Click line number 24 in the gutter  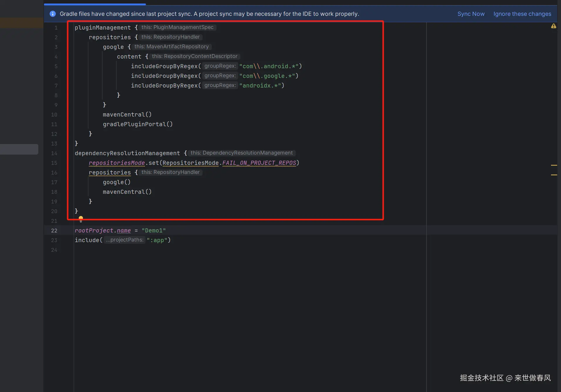(x=54, y=250)
